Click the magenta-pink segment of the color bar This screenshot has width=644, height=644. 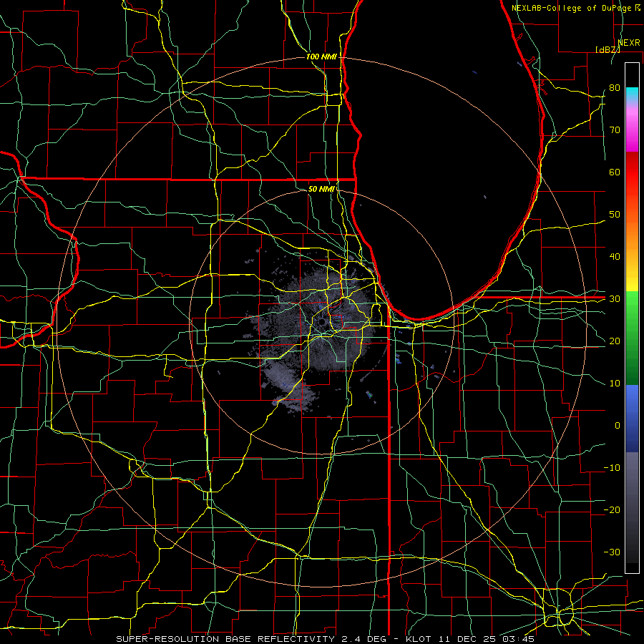pos(632,127)
